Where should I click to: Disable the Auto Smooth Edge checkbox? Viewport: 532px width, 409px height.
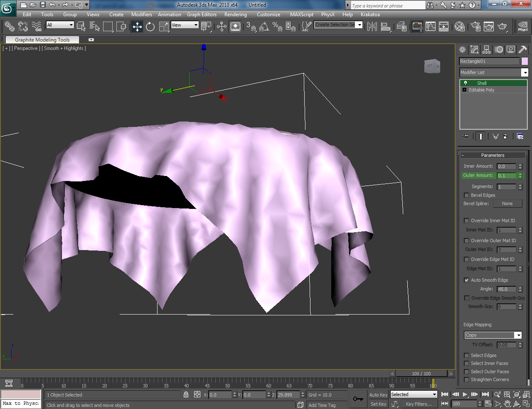click(x=466, y=280)
